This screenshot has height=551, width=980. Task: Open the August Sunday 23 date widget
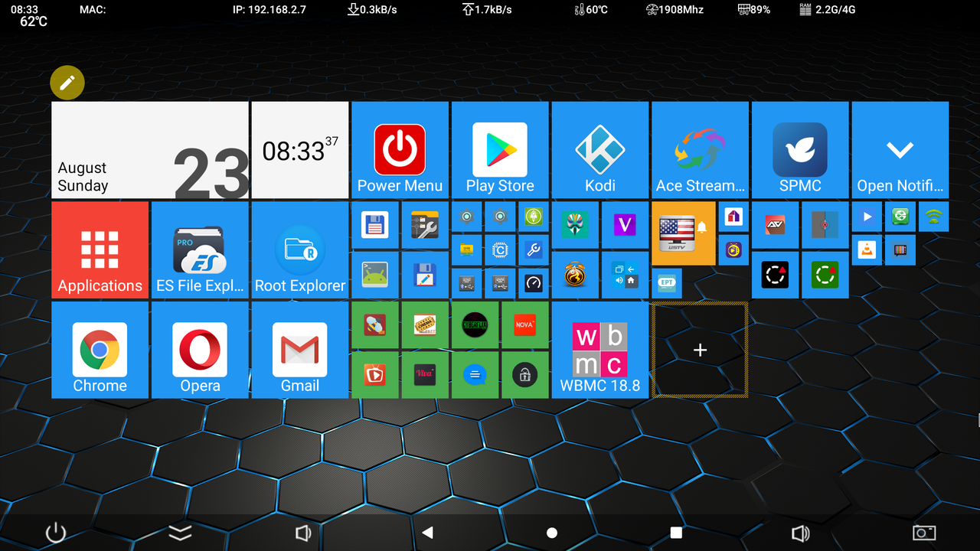click(150, 150)
